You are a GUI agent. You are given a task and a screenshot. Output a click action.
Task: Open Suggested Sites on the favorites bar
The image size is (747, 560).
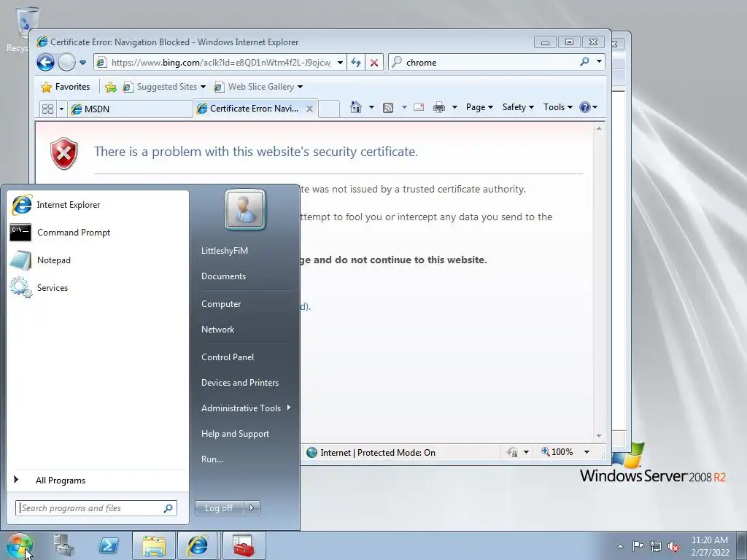[164, 87]
